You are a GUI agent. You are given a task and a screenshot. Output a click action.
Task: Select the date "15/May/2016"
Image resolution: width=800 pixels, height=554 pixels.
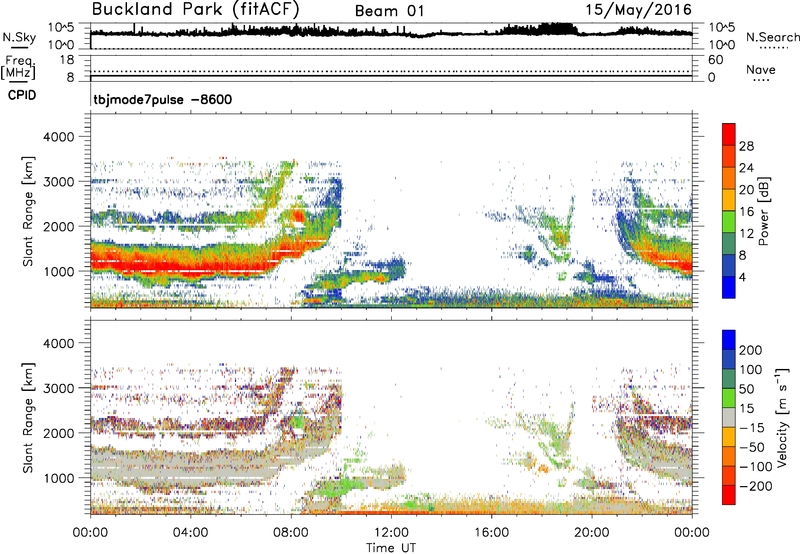[x=639, y=10]
